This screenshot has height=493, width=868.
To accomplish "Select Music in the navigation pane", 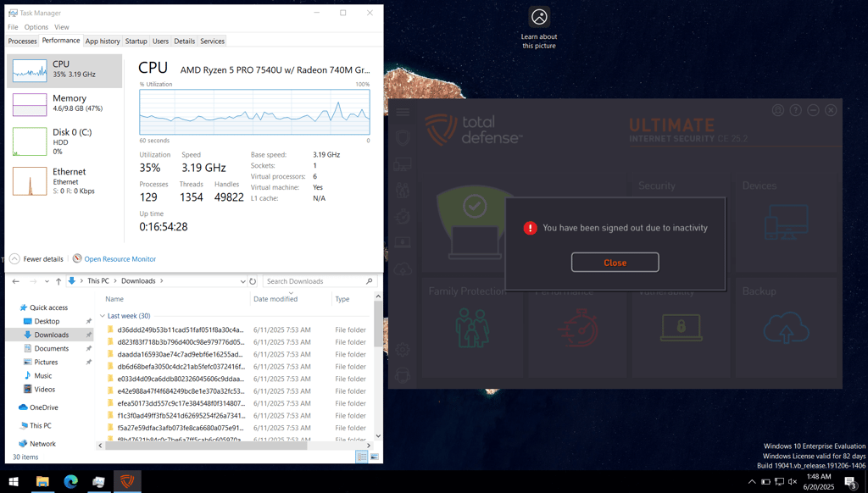I will click(42, 376).
